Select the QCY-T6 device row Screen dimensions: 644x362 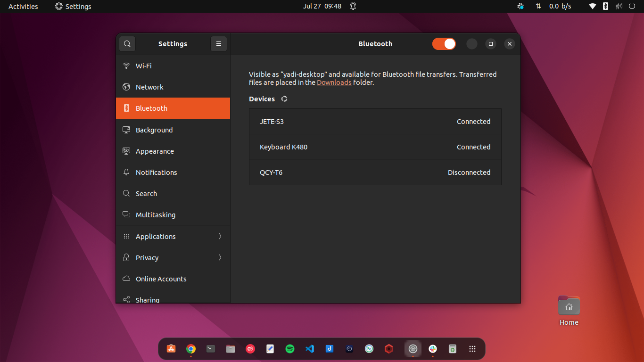click(x=375, y=173)
